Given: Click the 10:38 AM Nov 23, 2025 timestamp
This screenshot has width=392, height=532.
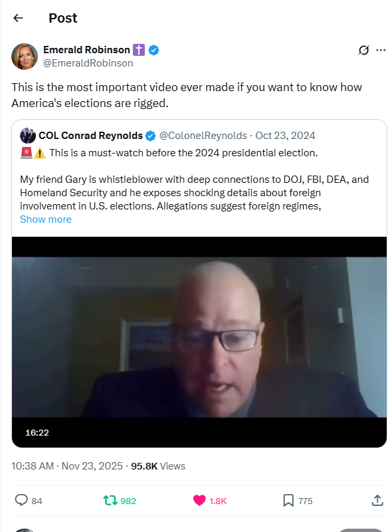Looking at the screenshot, I should [67, 466].
